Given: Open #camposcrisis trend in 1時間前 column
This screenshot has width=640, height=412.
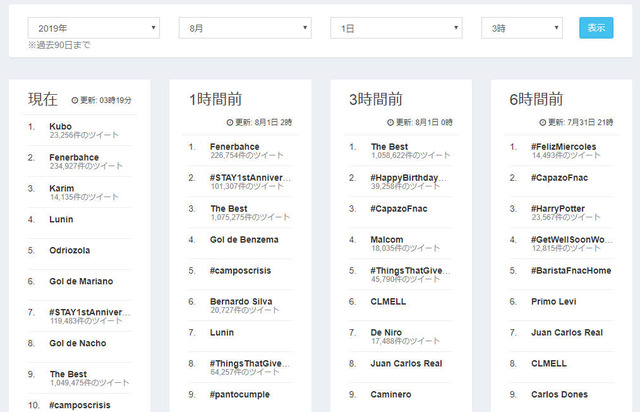Looking at the screenshot, I should (x=240, y=271).
